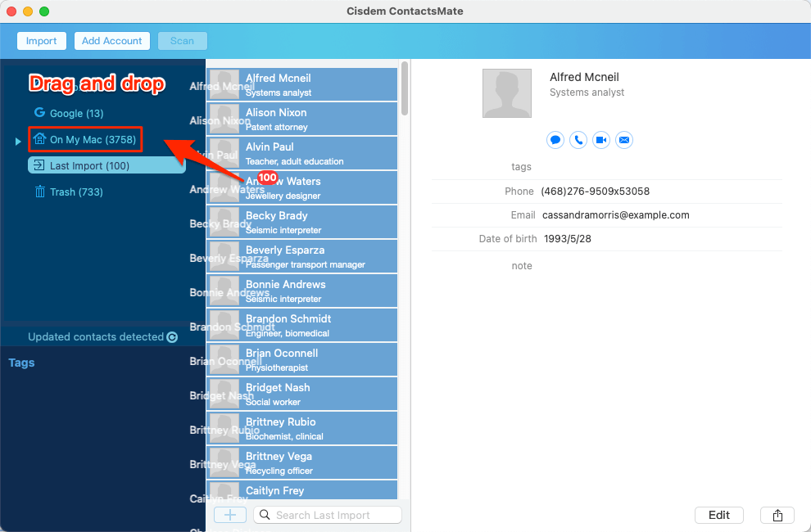
Task: Select Brittney Rubio in the contact list
Action: coord(301,429)
